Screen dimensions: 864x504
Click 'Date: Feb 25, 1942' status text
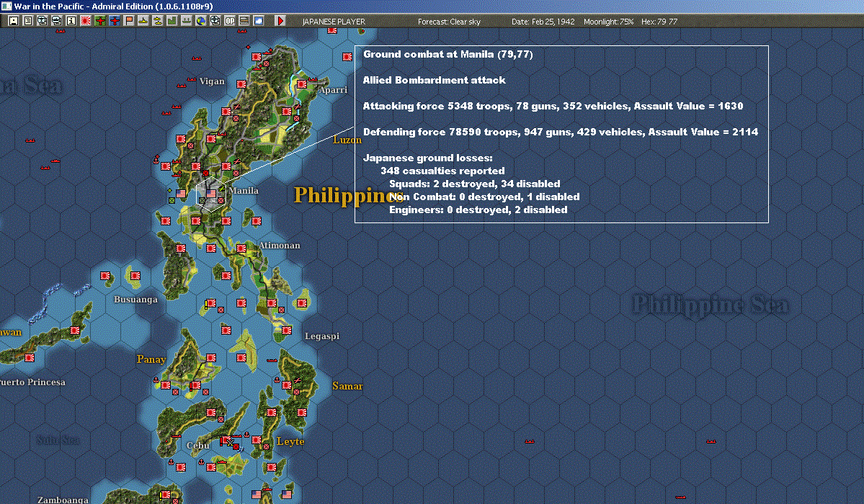(x=543, y=22)
